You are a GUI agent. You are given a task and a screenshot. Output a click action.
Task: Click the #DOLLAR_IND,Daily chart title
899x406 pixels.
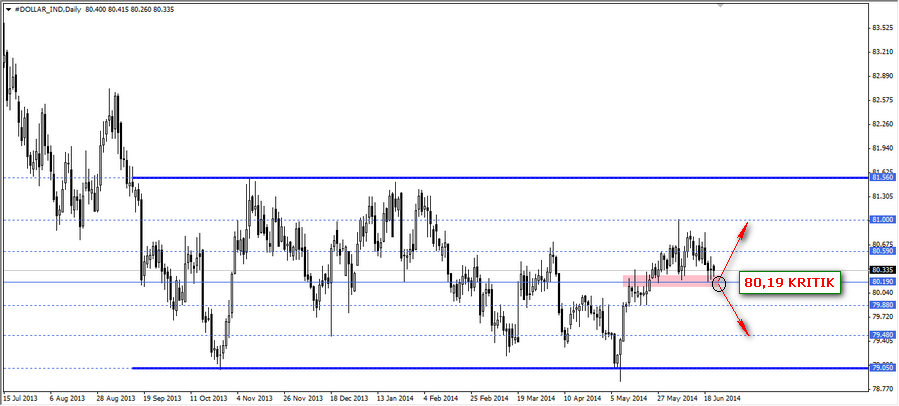[52, 9]
